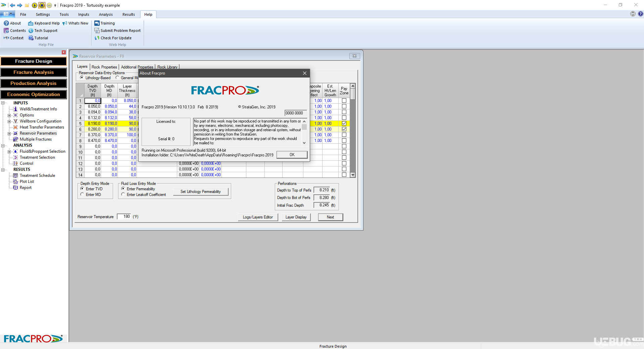Uncheck Pay Zone checkbox for layer row 6

[x=344, y=129]
